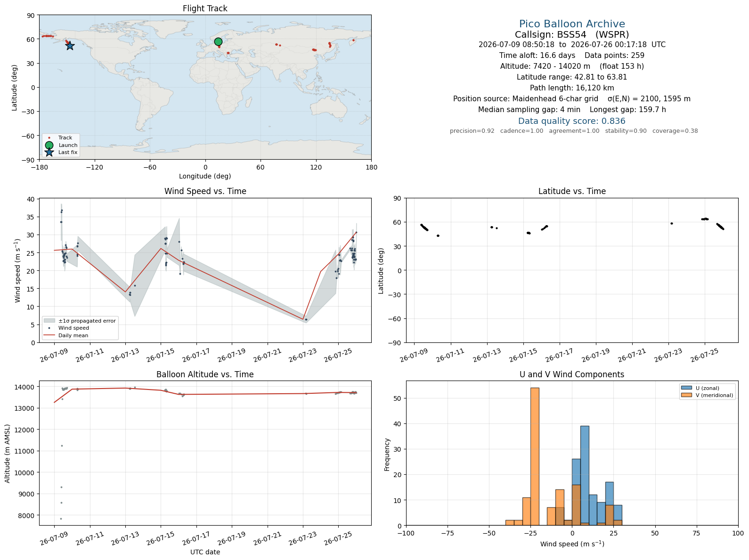This screenshot has width=749, height=560.
Task: Click the tallest orange histogram bar
Action: coord(535,456)
